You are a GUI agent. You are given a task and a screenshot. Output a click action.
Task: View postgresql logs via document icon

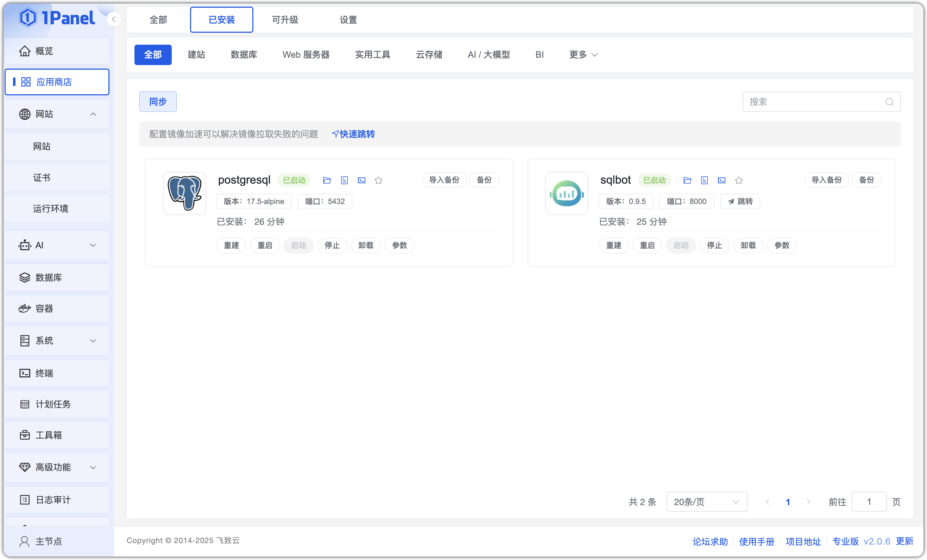point(344,180)
